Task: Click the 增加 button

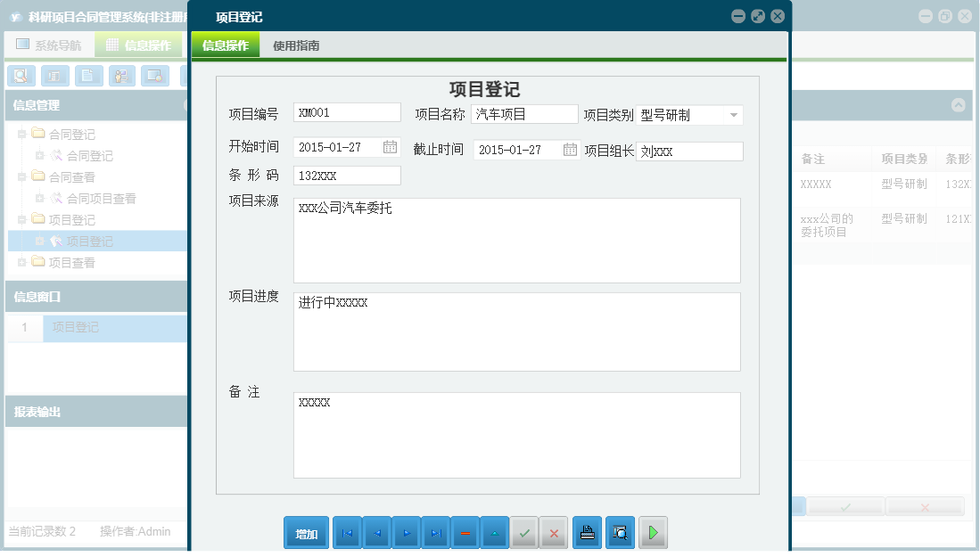Action: [x=306, y=532]
